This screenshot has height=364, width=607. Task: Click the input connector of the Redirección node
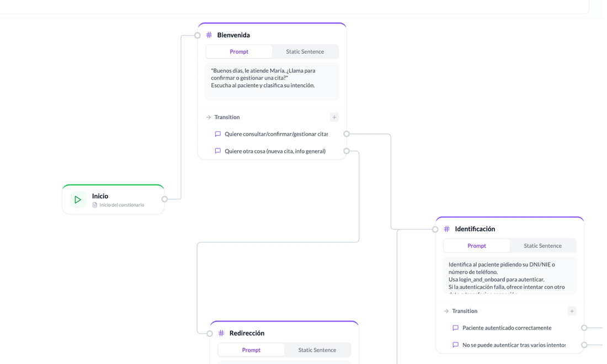coord(210,334)
